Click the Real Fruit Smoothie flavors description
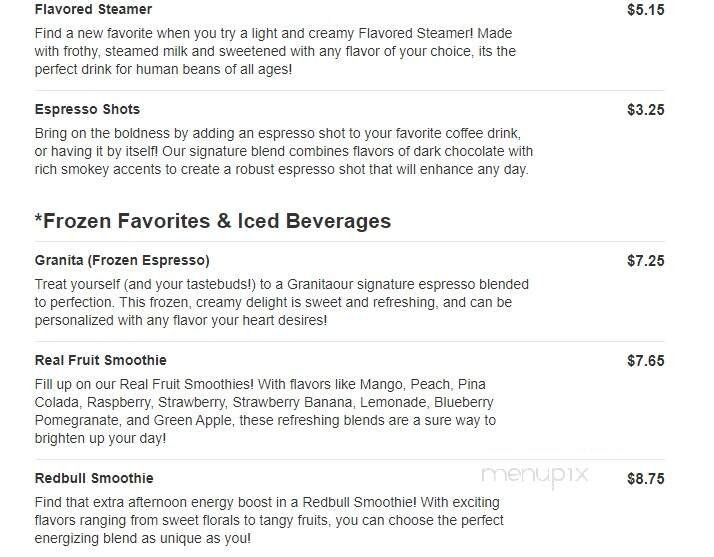The width and height of the screenshot is (714, 557). pos(265,411)
